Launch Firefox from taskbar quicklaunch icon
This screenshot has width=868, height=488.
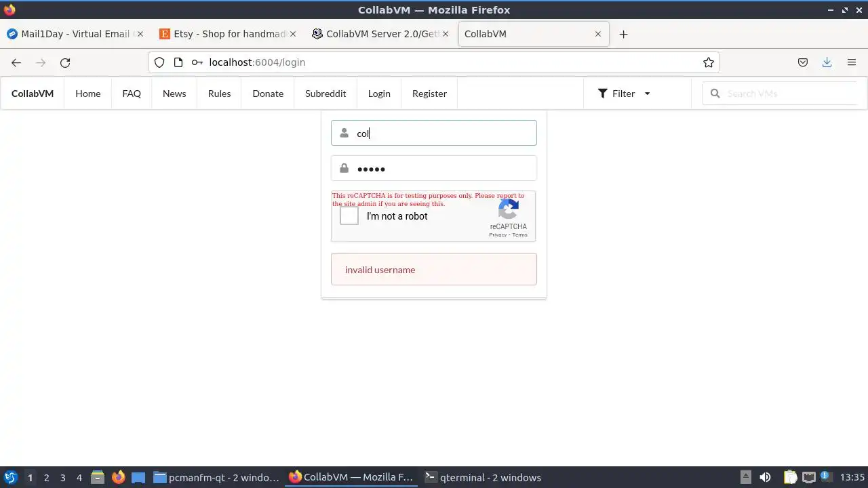[119, 477]
